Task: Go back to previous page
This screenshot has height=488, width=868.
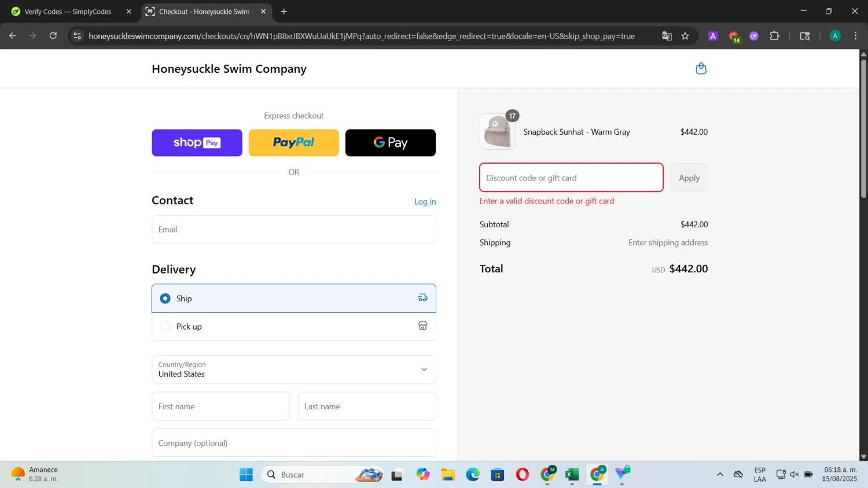Action: [x=13, y=36]
